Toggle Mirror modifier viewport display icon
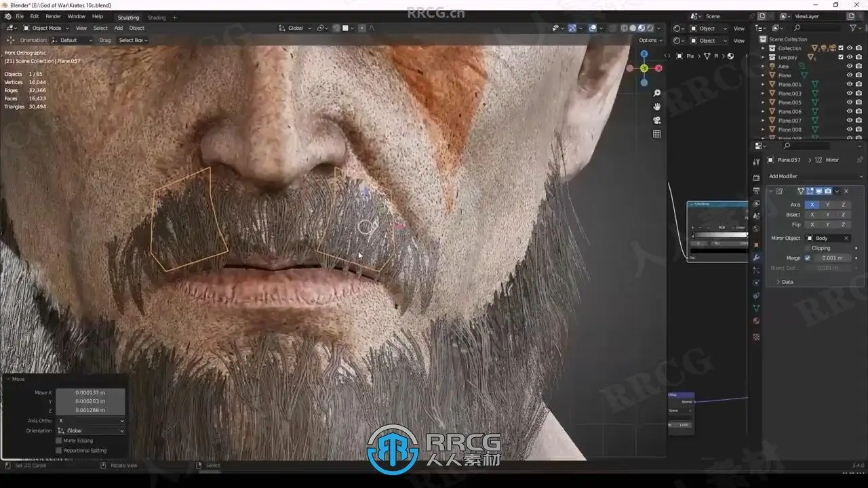This screenshot has height=488, width=868. (818, 191)
